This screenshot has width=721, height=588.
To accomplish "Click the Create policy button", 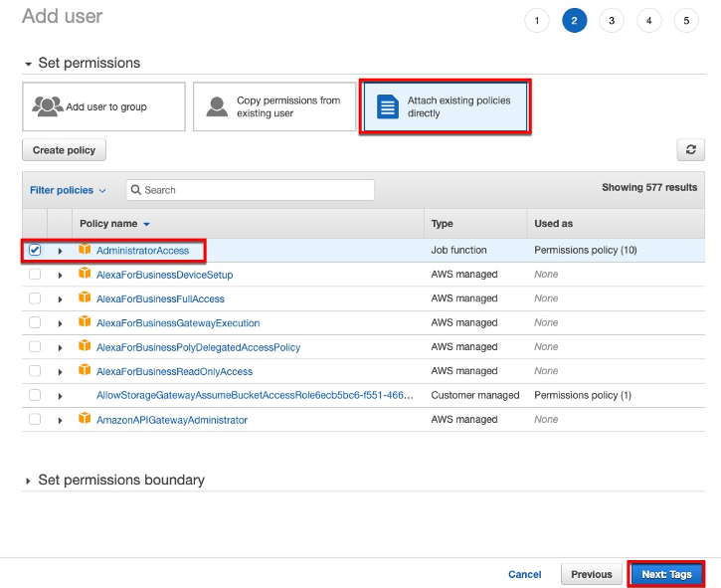I will coord(64,150).
